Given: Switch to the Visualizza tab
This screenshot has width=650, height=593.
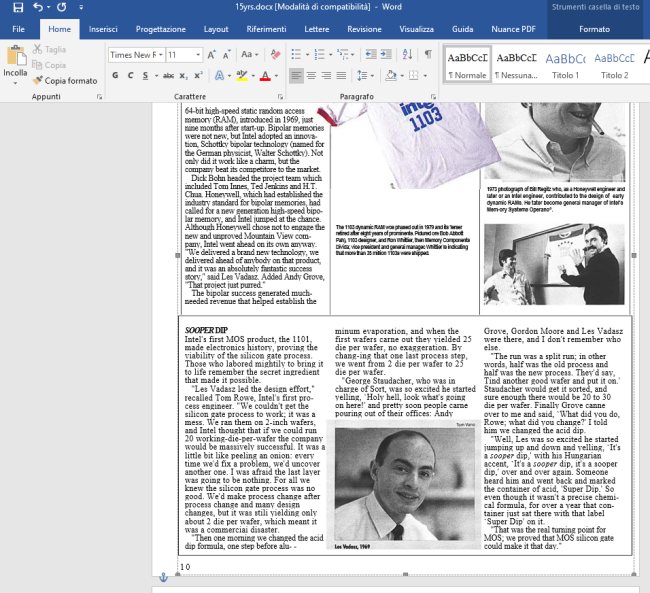Looking at the screenshot, I should (416, 29).
